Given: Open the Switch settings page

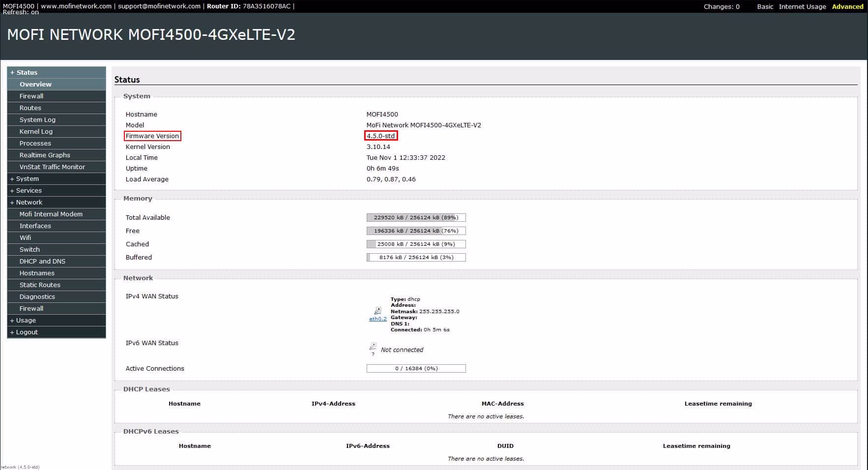Looking at the screenshot, I should (x=57, y=249).
